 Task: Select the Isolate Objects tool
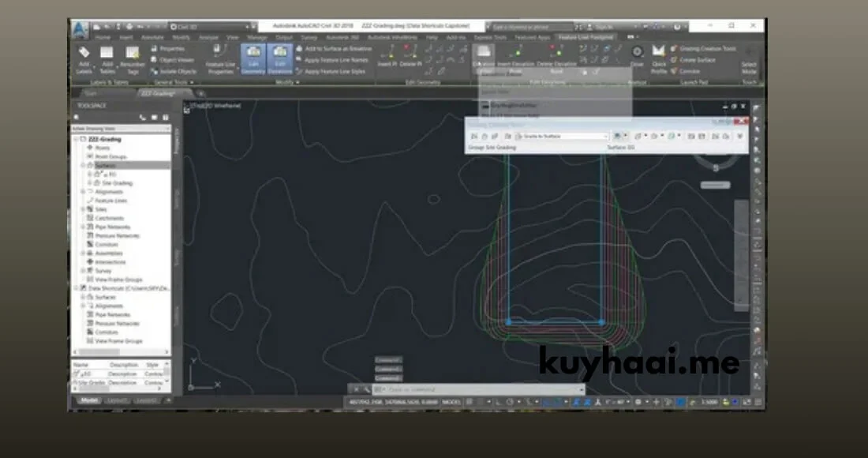(x=174, y=71)
